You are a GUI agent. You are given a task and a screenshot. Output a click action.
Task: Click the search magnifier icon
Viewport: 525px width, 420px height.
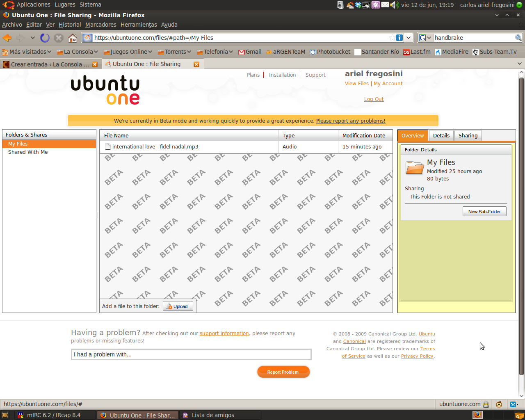pos(518,38)
